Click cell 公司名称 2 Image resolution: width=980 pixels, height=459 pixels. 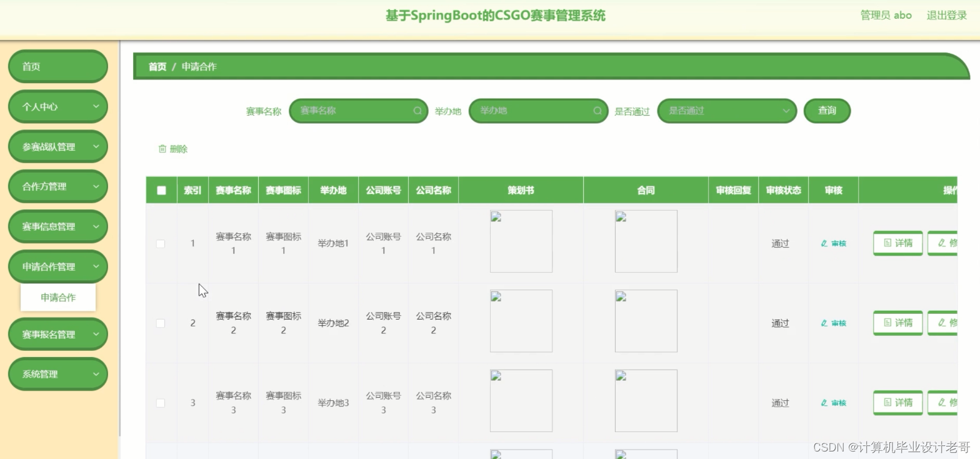coord(433,323)
